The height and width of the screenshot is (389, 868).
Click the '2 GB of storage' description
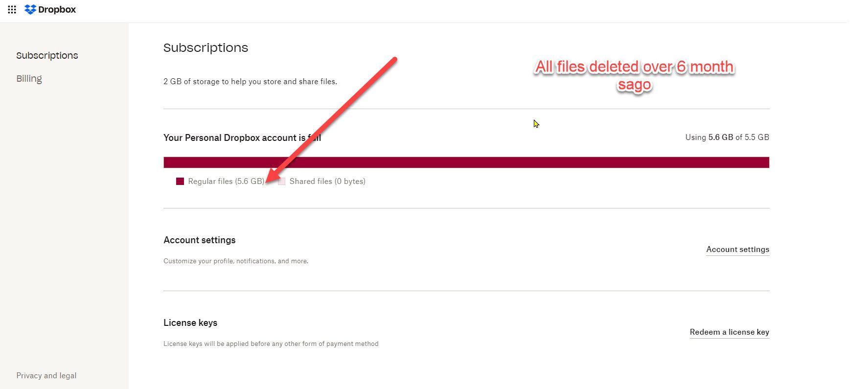pos(250,82)
